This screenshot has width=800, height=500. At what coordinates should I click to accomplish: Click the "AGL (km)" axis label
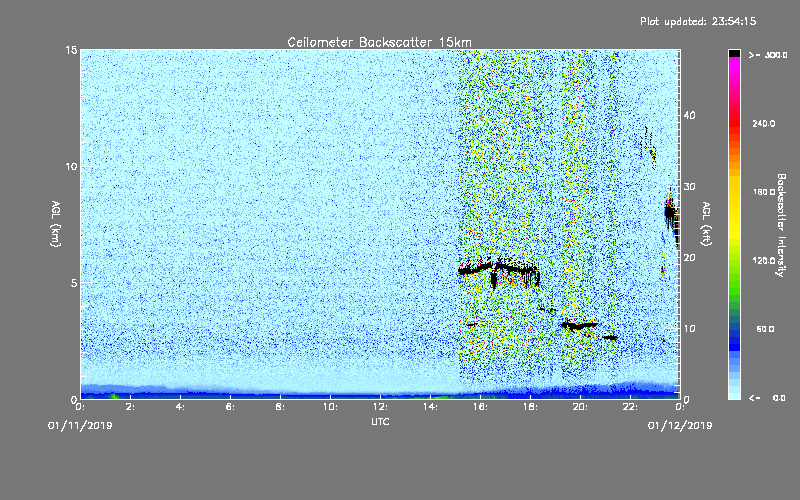(x=56, y=223)
